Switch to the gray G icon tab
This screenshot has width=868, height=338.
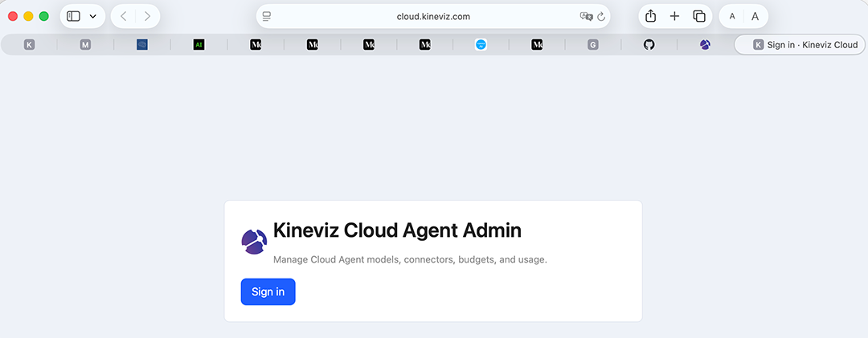[x=593, y=45]
